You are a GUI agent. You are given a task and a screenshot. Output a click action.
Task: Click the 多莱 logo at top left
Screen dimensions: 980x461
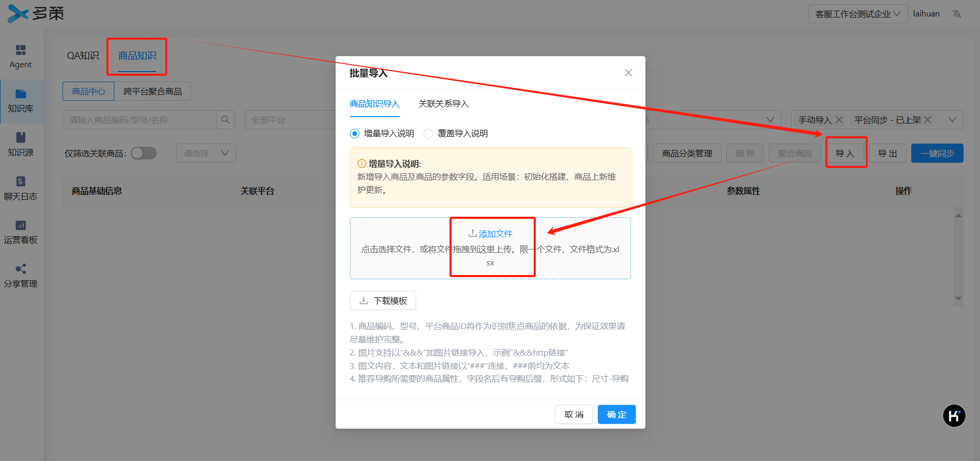(35, 14)
